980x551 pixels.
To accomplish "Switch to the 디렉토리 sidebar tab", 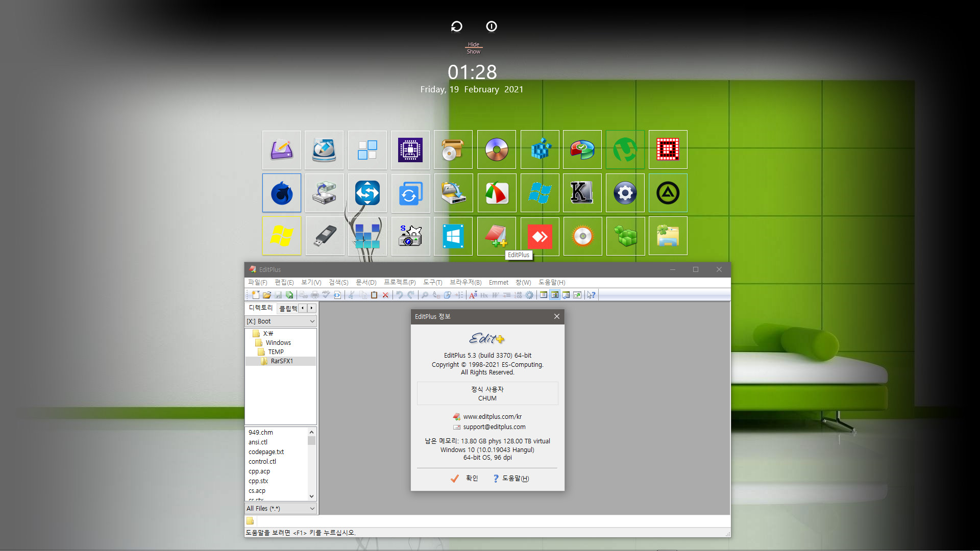I will point(261,308).
